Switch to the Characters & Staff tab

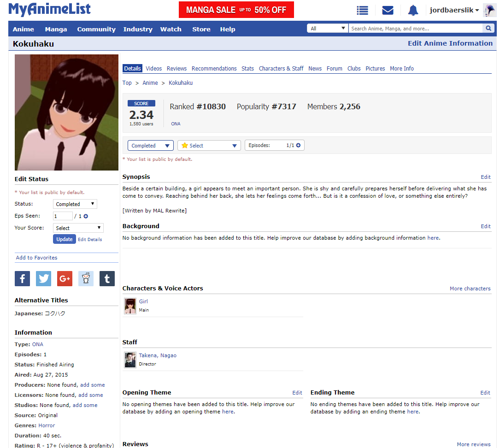281,69
